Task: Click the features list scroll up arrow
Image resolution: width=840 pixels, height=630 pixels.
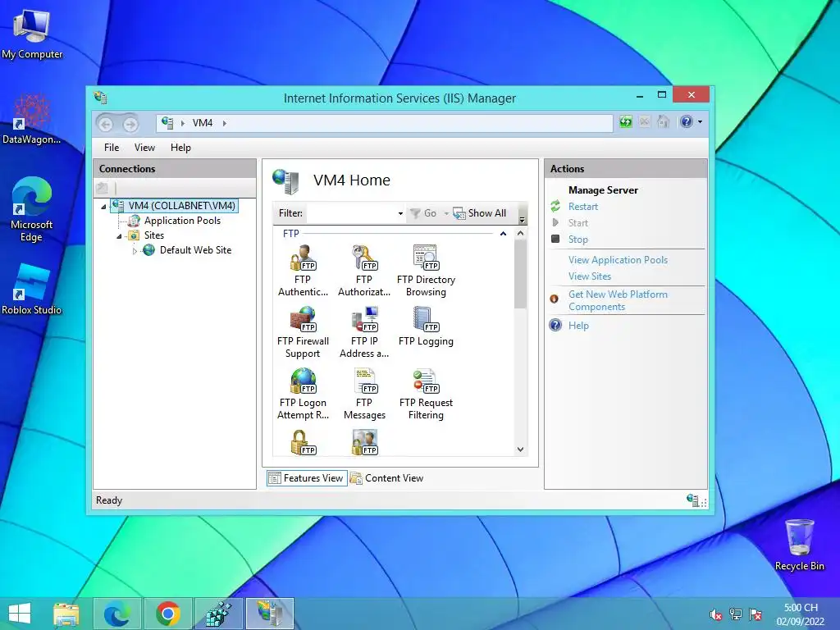Action: [520, 234]
